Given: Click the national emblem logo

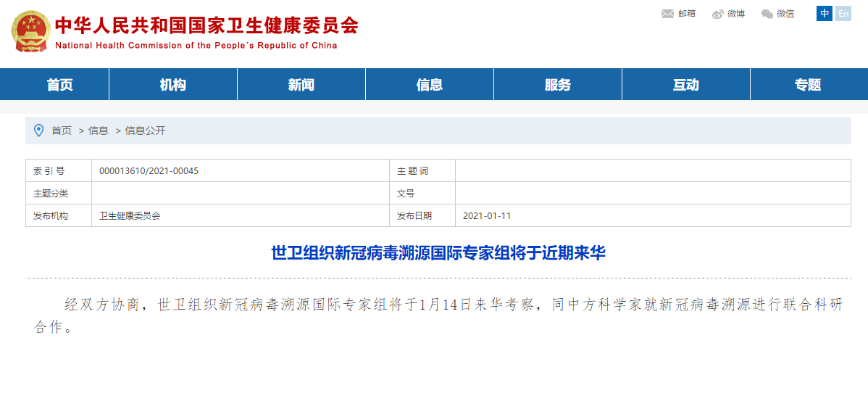Looking at the screenshot, I should [x=30, y=30].
